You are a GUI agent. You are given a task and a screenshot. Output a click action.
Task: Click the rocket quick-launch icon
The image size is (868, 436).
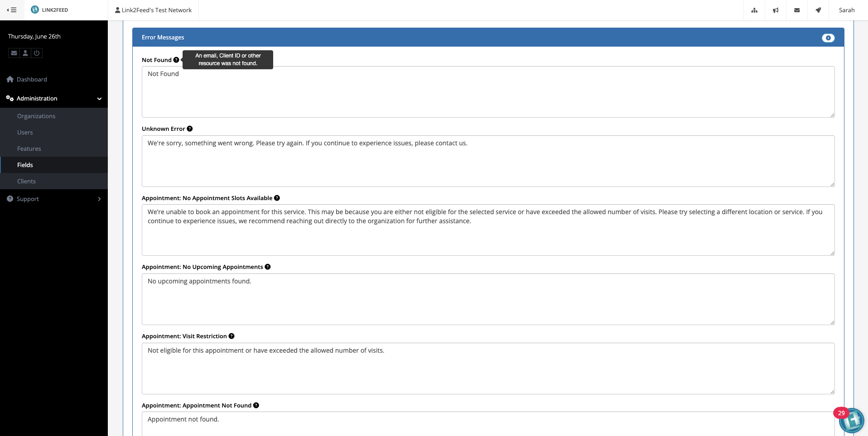[x=818, y=10]
